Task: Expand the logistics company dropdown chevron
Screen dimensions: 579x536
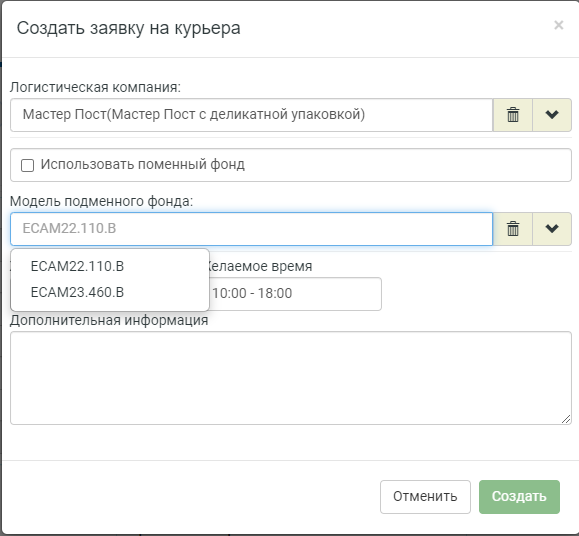Action: click(x=552, y=115)
